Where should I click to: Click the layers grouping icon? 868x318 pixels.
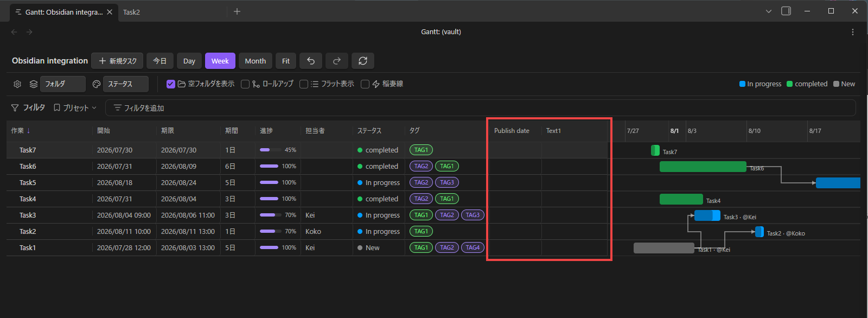click(34, 84)
